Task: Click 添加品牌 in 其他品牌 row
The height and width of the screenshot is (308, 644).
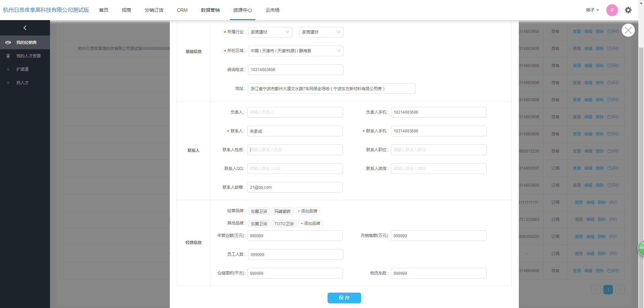Action: pyautogui.click(x=310, y=224)
